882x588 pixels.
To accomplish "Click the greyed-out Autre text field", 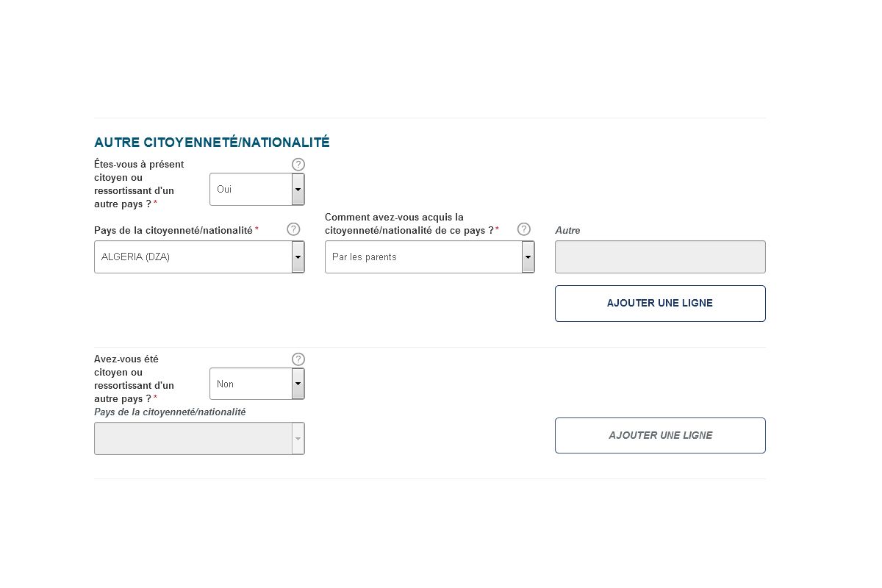I will 660,257.
